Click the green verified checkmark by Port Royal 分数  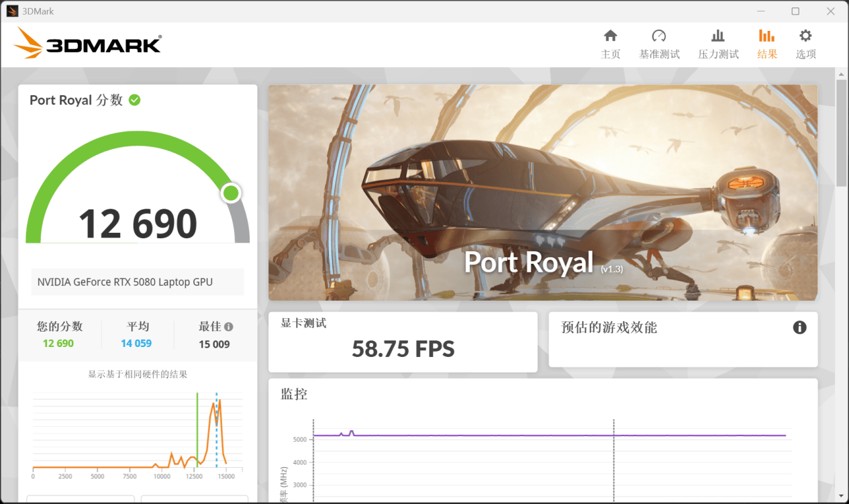[135, 100]
